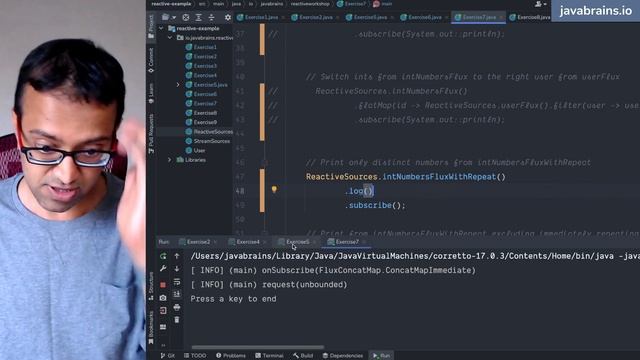Click the lightbulb intention icon

pyautogui.click(x=274, y=189)
